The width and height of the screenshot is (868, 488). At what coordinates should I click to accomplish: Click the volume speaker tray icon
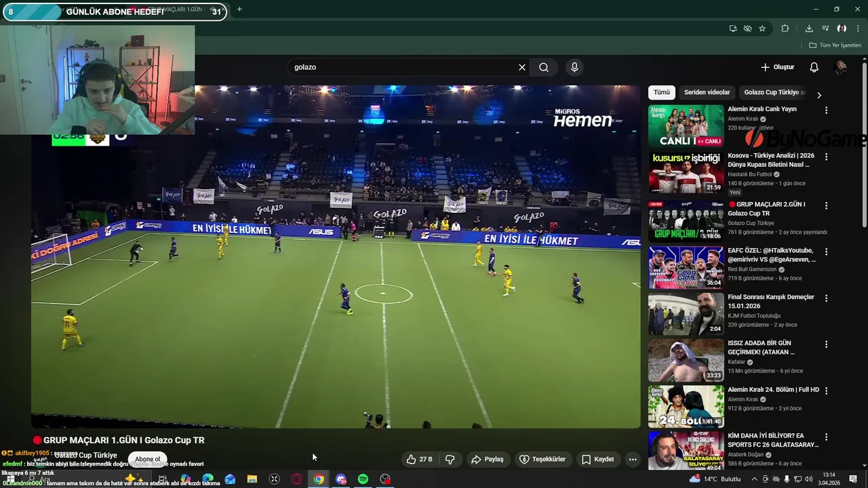point(808,479)
